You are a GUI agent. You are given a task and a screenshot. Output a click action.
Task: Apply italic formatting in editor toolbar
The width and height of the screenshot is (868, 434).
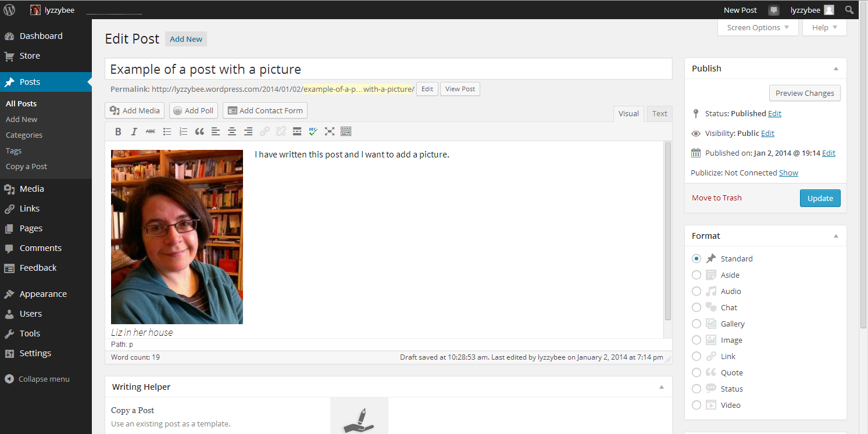point(134,131)
